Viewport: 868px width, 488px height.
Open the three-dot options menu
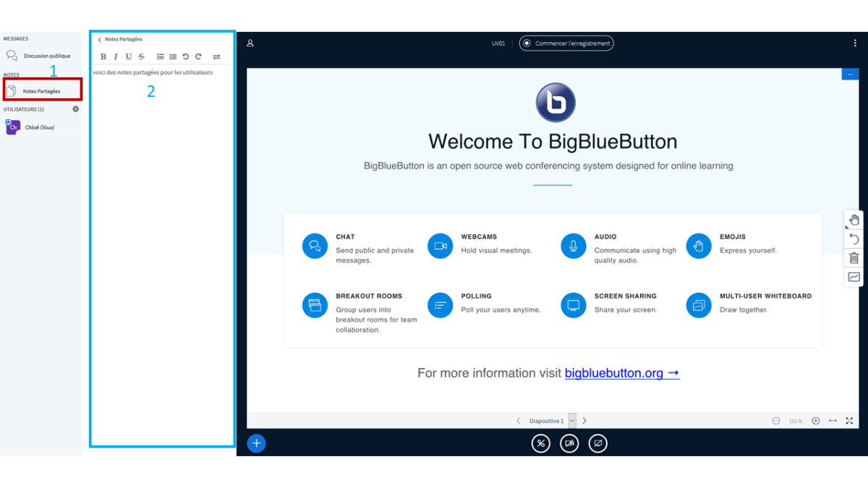[x=855, y=43]
